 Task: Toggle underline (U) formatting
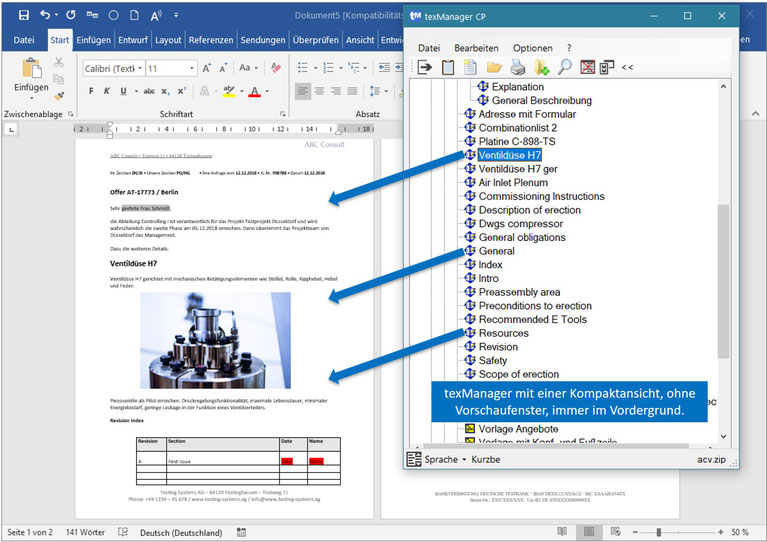point(123,91)
